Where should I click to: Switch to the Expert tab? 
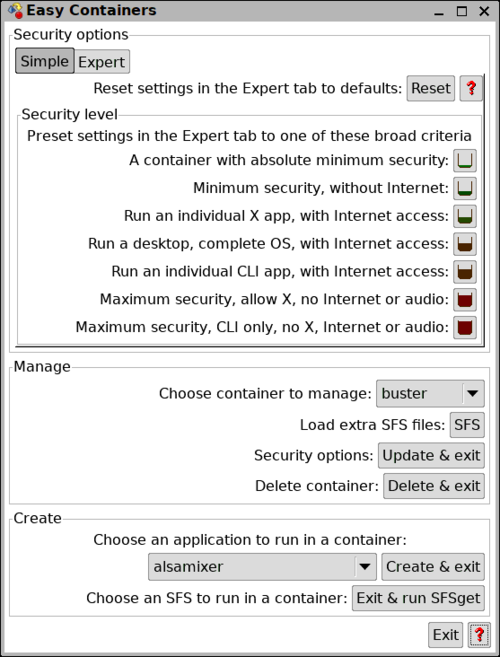102,62
